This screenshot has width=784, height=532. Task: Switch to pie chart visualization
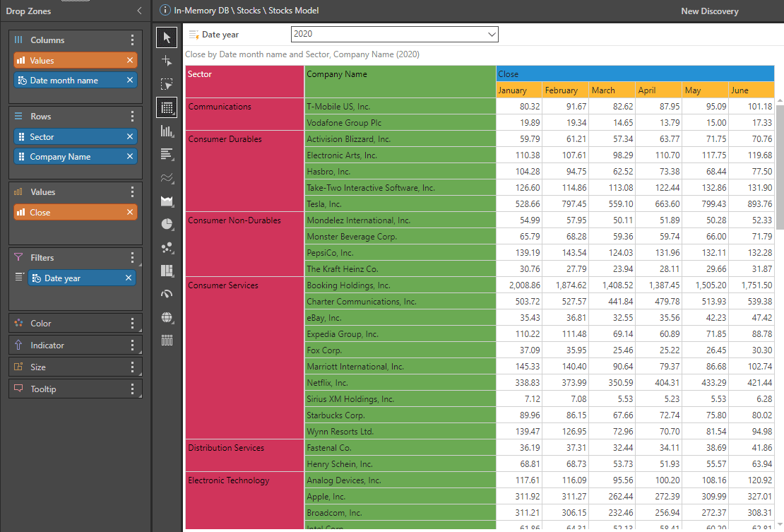(167, 224)
